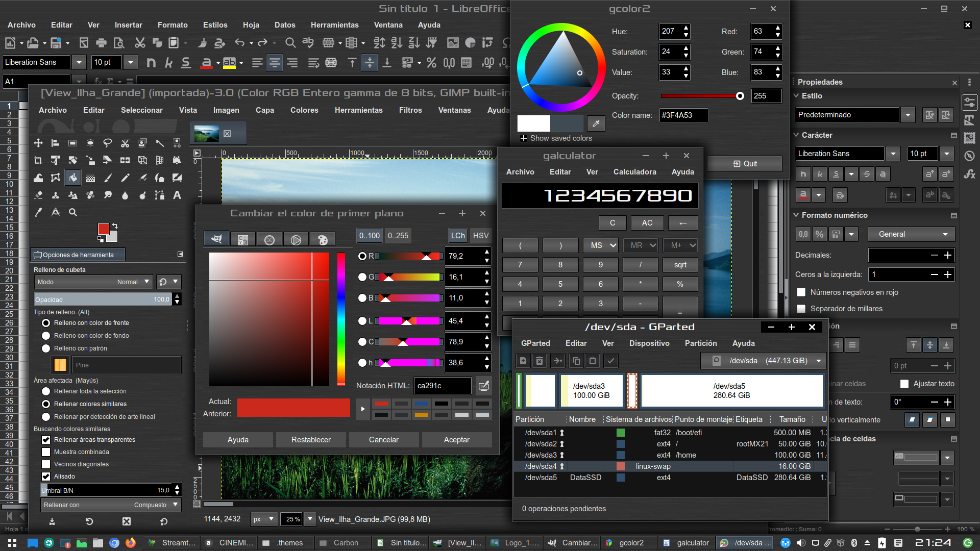
Task: Enable Números negativos en rojo
Action: [x=801, y=292]
